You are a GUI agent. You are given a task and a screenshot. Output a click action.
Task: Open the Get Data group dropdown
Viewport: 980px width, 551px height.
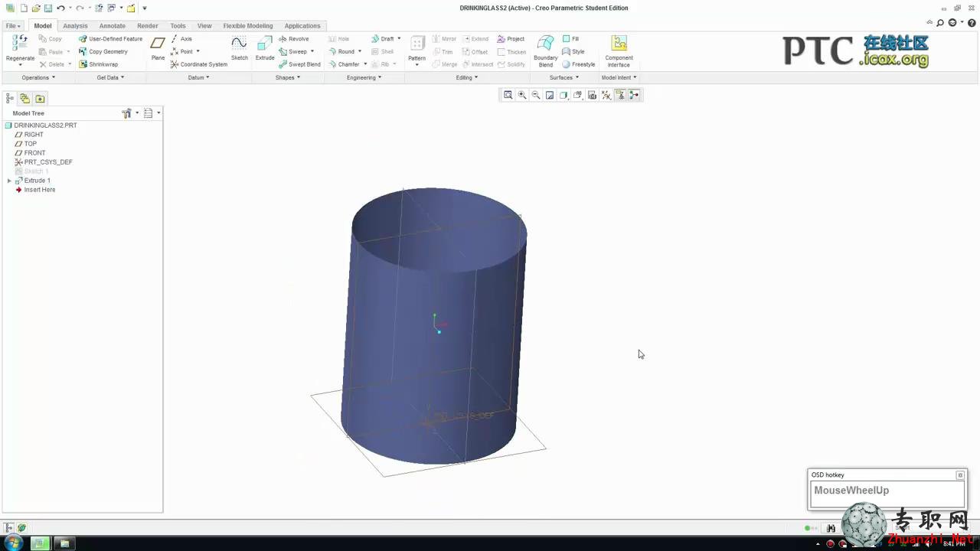click(110, 77)
